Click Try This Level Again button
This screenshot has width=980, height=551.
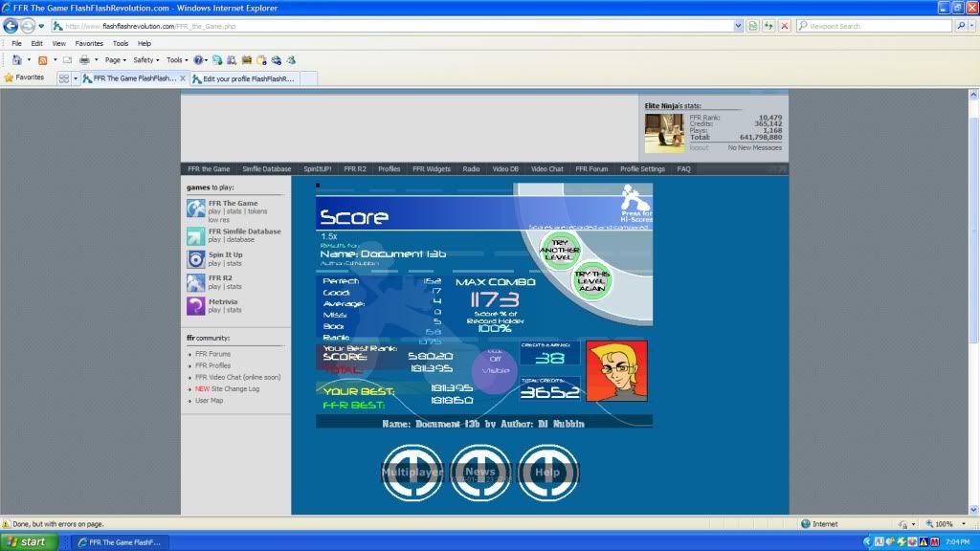point(591,281)
